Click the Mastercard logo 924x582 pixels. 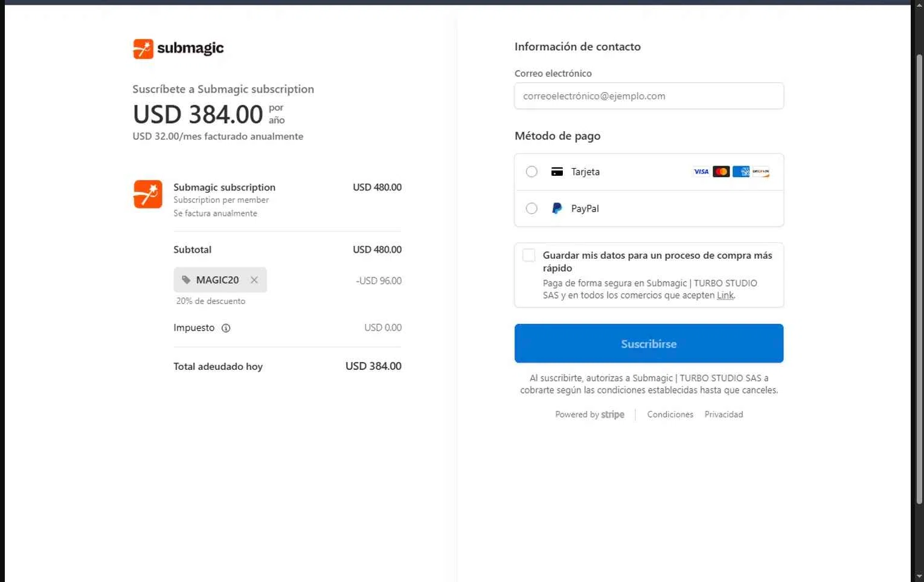pyautogui.click(x=721, y=172)
